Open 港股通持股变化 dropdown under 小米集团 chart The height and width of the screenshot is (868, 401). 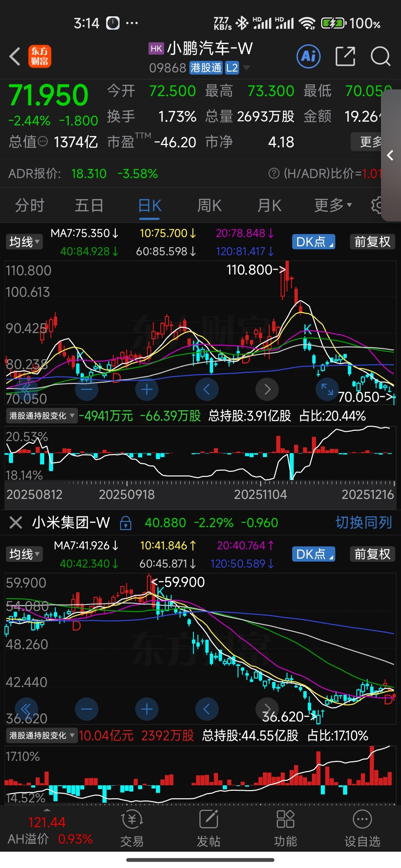point(42,735)
